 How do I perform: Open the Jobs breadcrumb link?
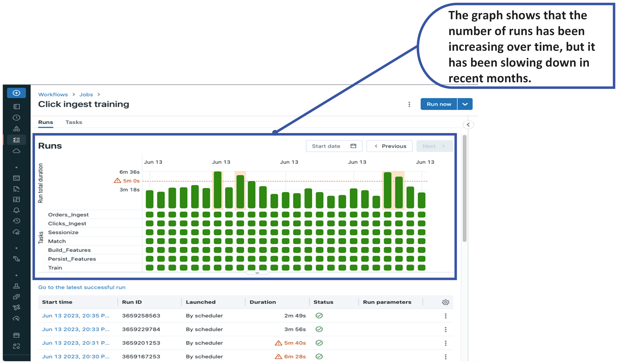pyautogui.click(x=86, y=94)
